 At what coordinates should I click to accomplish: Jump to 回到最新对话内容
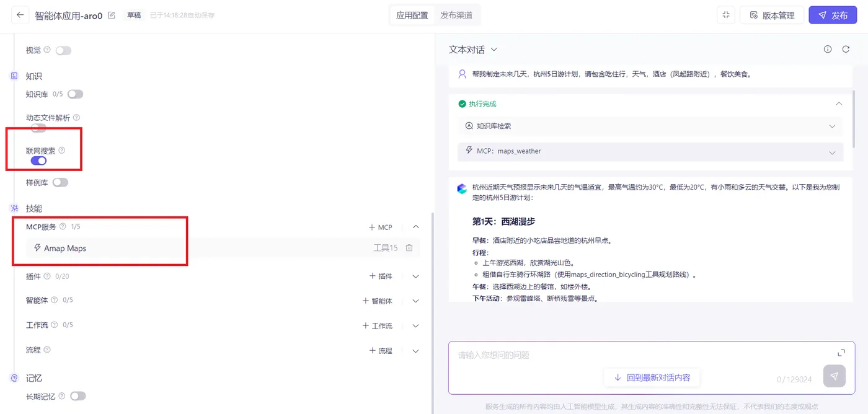(652, 377)
